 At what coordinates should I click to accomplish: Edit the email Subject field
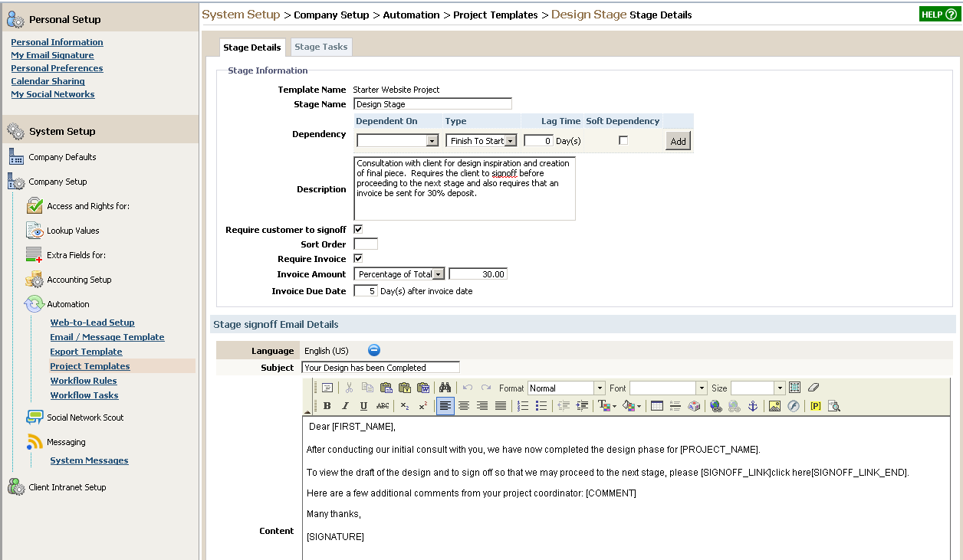point(381,366)
